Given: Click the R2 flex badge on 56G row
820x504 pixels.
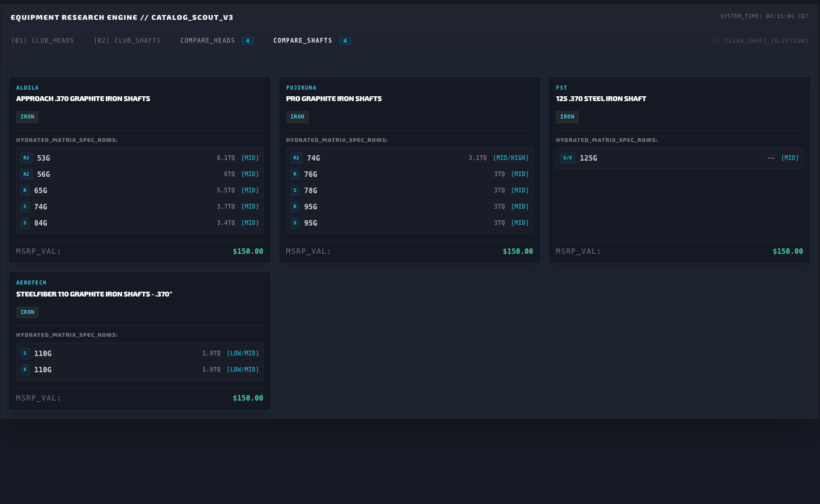Looking at the screenshot, I should (26, 174).
